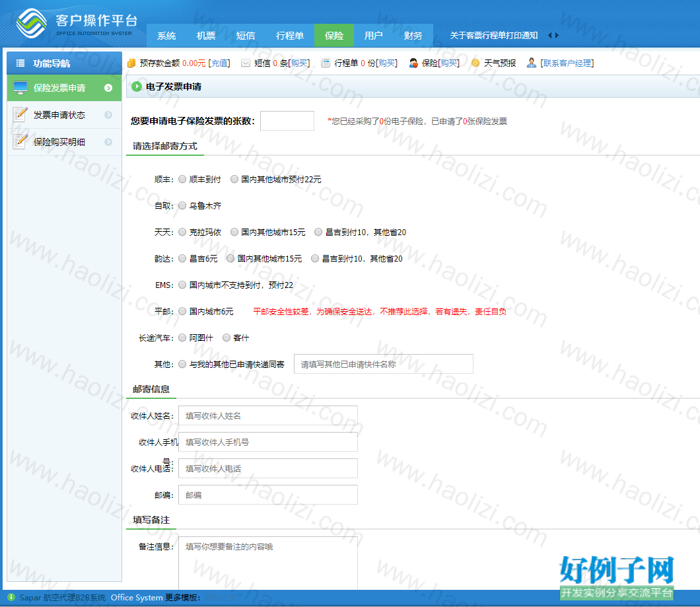Viewport: 700px width, 607px height.
Task: Open the 保险 menu tab
Action: 334,35
